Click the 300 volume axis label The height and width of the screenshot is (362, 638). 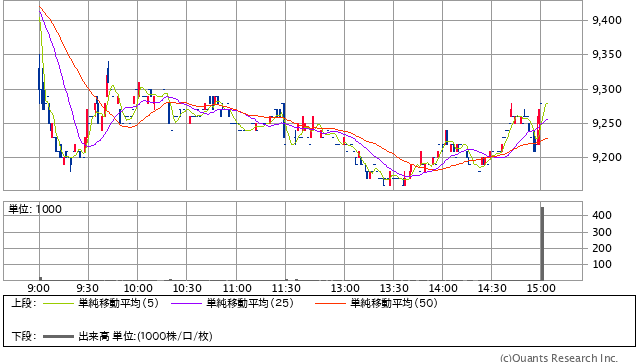(602, 232)
